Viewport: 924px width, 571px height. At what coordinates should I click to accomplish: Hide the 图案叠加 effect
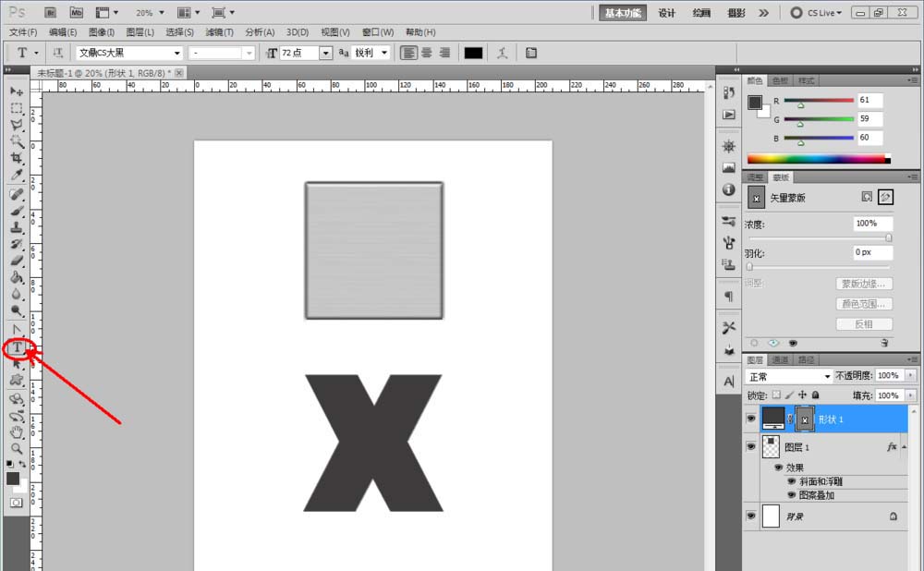(x=792, y=495)
